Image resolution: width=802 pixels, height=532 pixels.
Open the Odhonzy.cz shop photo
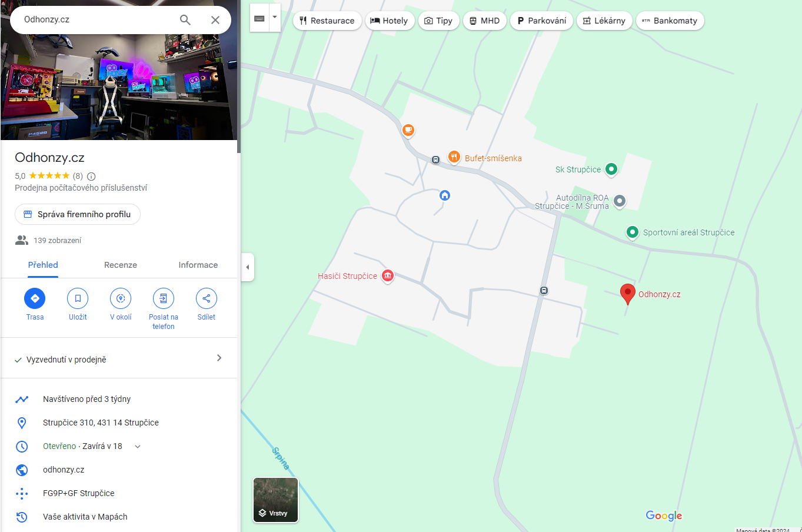tap(119, 87)
